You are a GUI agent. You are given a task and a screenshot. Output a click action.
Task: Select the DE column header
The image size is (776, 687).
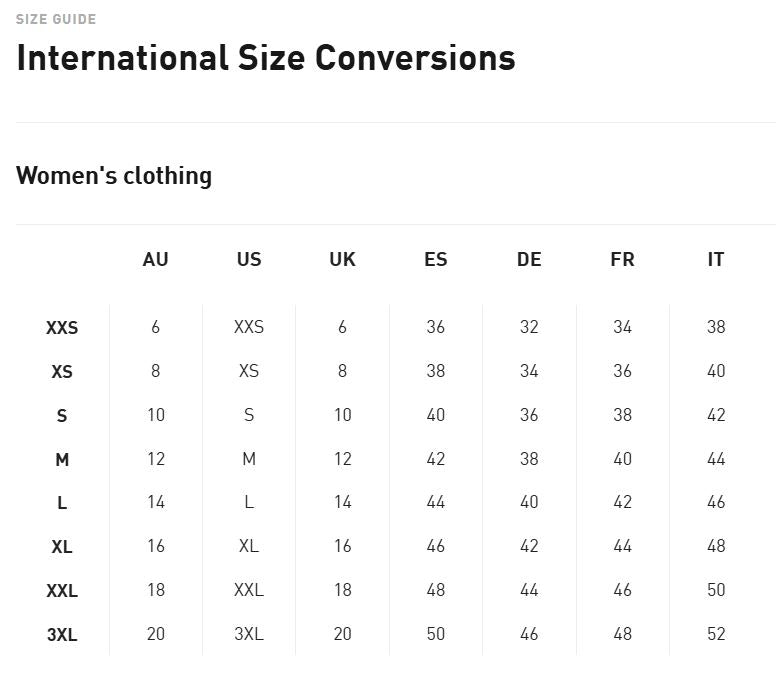(529, 260)
